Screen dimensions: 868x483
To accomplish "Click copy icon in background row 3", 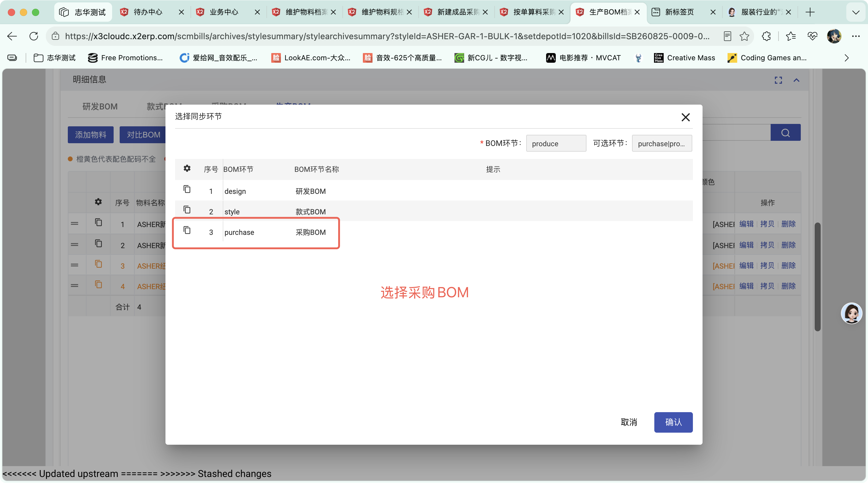I will (98, 264).
